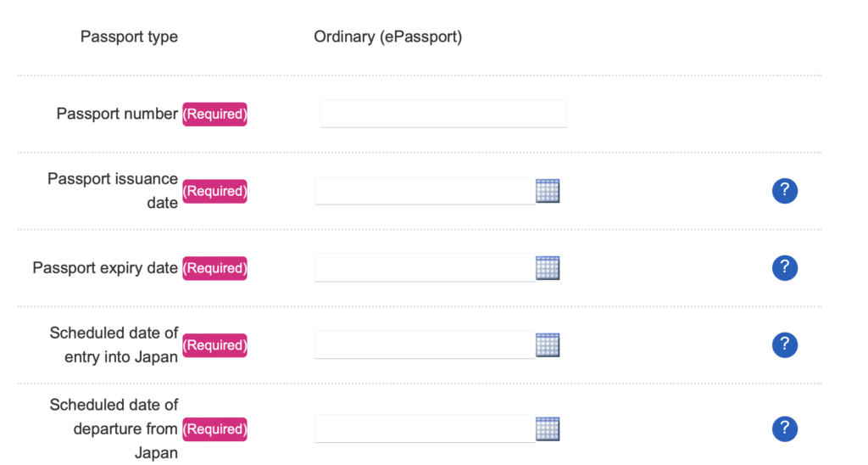Click the Passport number label
This screenshot has width=868, height=465.
click(x=117, y=114)
